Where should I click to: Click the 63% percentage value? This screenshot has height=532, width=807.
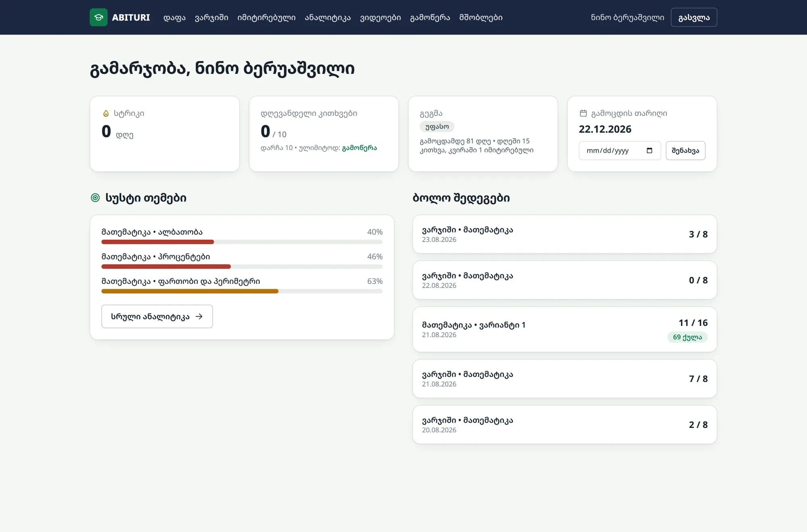point(375,281)
